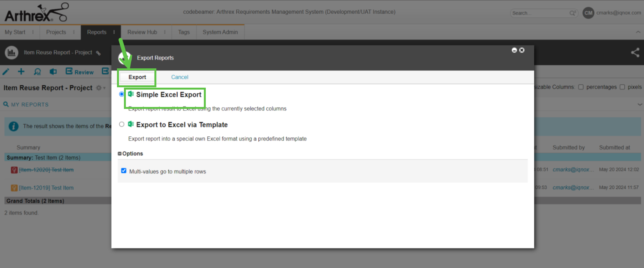Click the CM user avatar icon
644x268 pixels.
tap(588, 13)
